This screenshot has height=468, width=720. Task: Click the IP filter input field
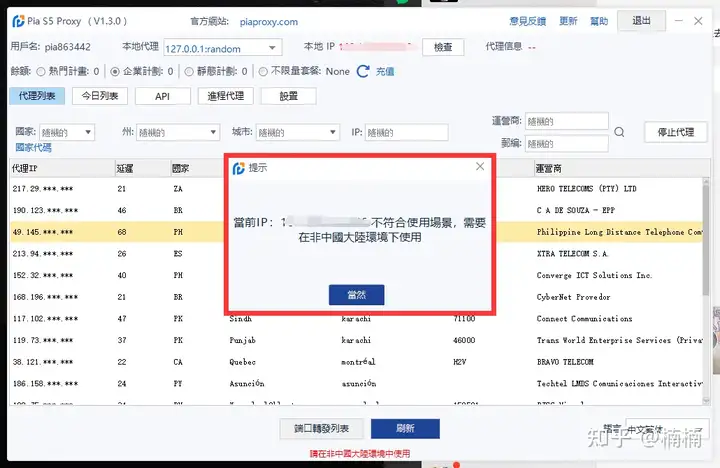click(x=406, y=133)
